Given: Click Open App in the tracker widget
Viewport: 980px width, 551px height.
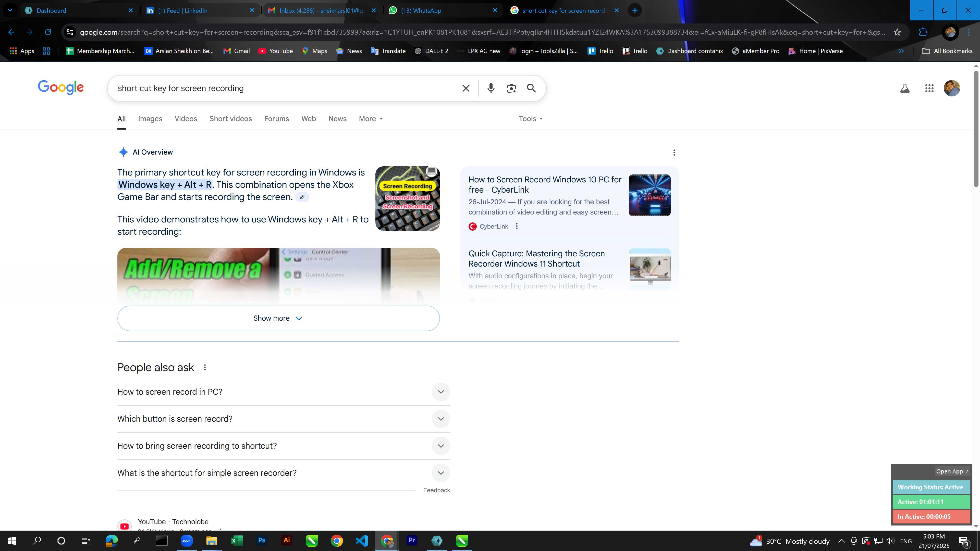Looking at the screenshot, I should [x=952, y=471].
